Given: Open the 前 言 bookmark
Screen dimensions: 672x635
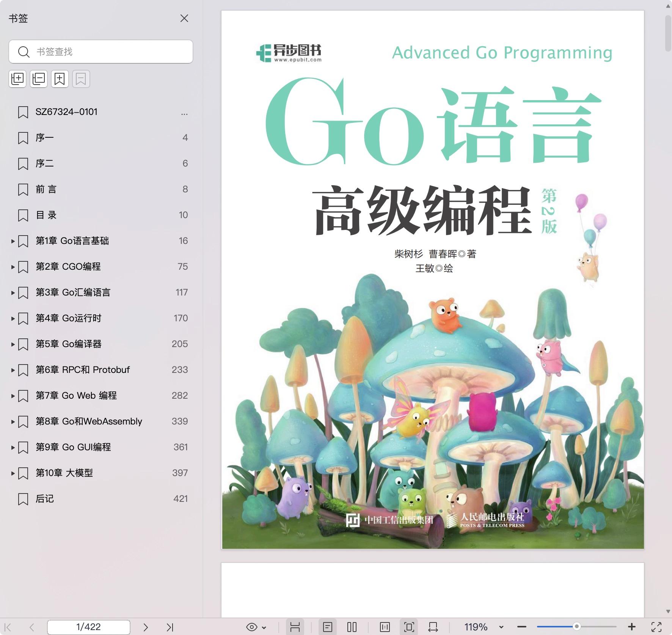Looking at the screenshot, I should [x=46, y=189].
